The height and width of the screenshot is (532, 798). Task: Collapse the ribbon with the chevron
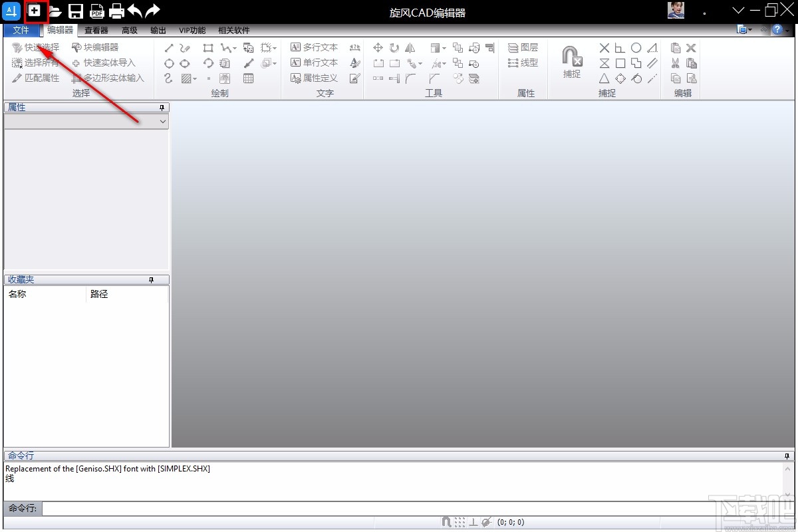click(764, 30)
